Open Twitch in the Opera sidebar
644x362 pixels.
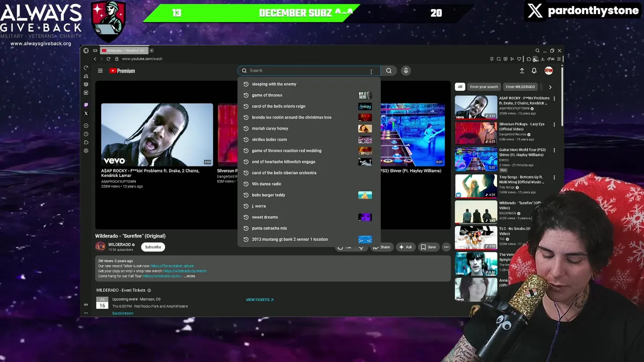[x=86, y=105]
